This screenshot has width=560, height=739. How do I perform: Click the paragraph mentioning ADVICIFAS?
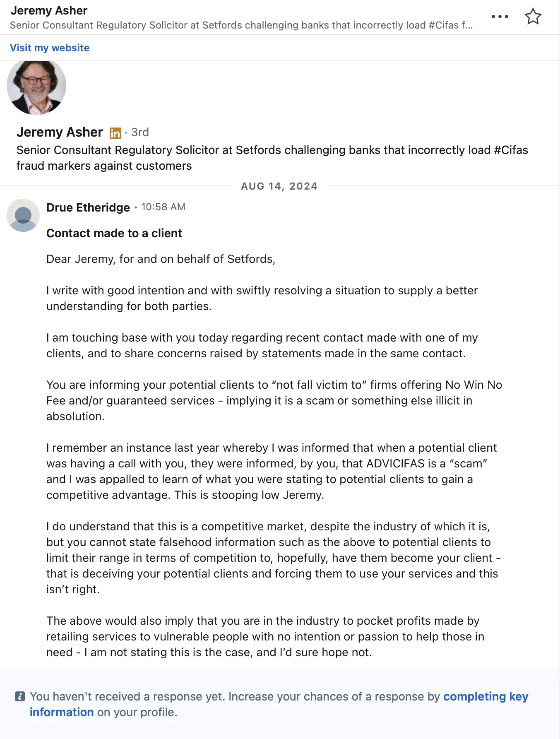[x=271, y=471]
